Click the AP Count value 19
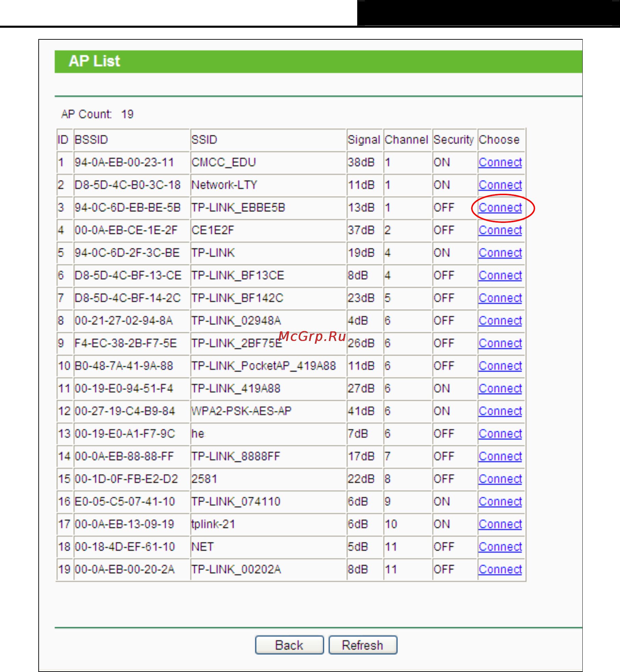The height and width of the screenshot is (672, 620). coord(128,114)
